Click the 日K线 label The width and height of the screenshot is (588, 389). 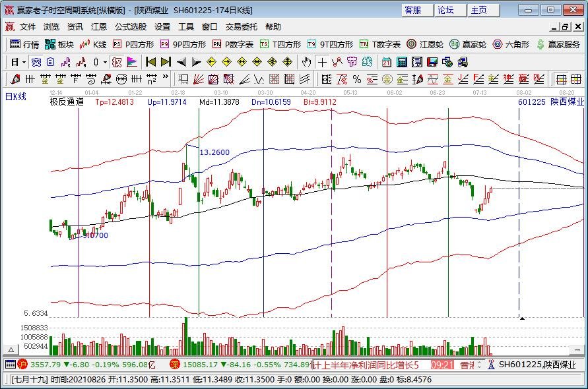tap(16, 96)
